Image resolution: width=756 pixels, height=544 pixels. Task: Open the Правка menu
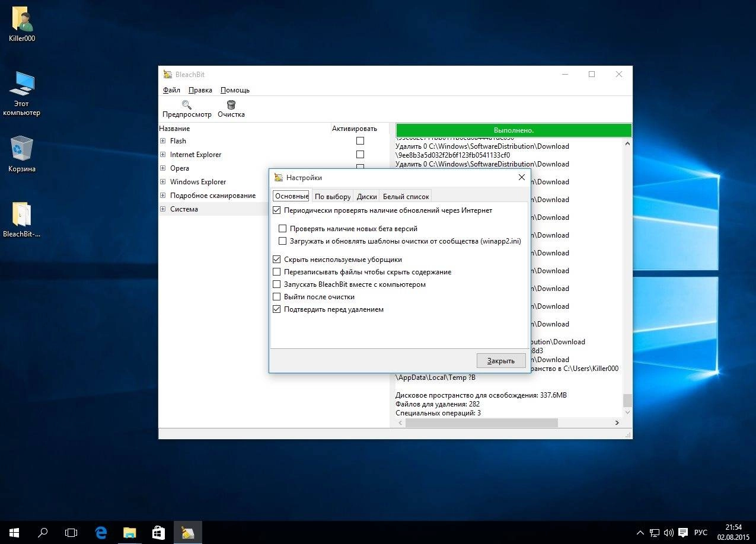[200, 90]
